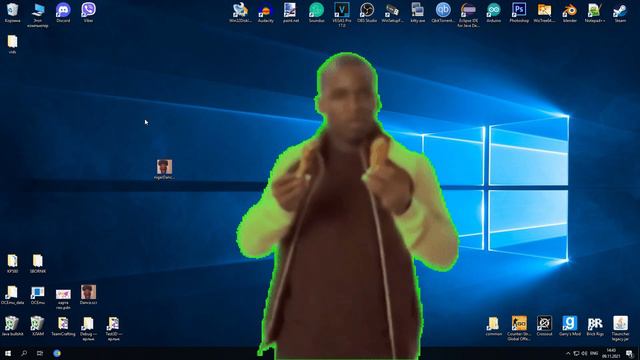Select the Test3D shortcut icon

point(113,329)
